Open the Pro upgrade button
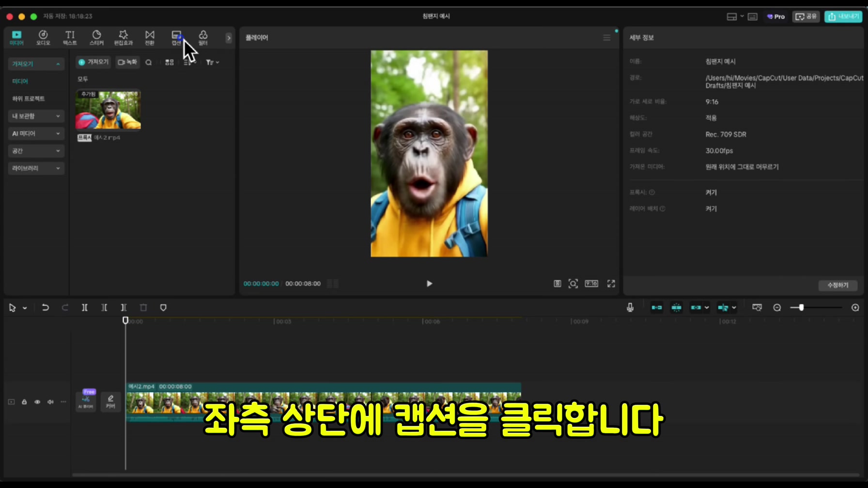The height and width of the screenshot is (488, 868). click(776, 16)
